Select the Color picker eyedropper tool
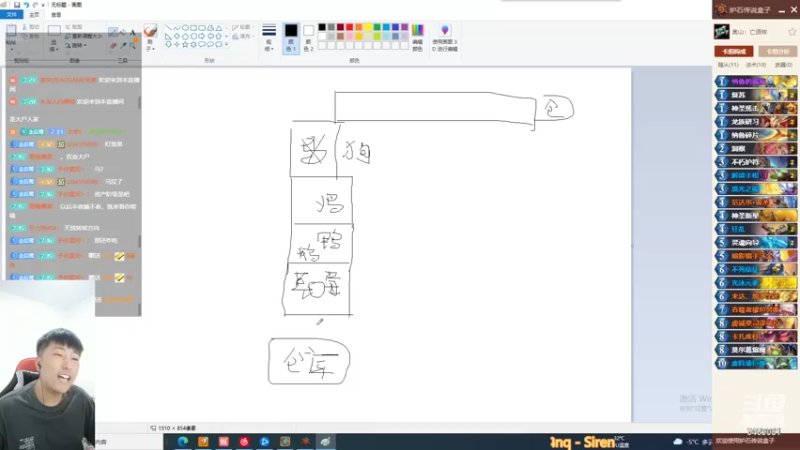800x450 pixels. 123,45
